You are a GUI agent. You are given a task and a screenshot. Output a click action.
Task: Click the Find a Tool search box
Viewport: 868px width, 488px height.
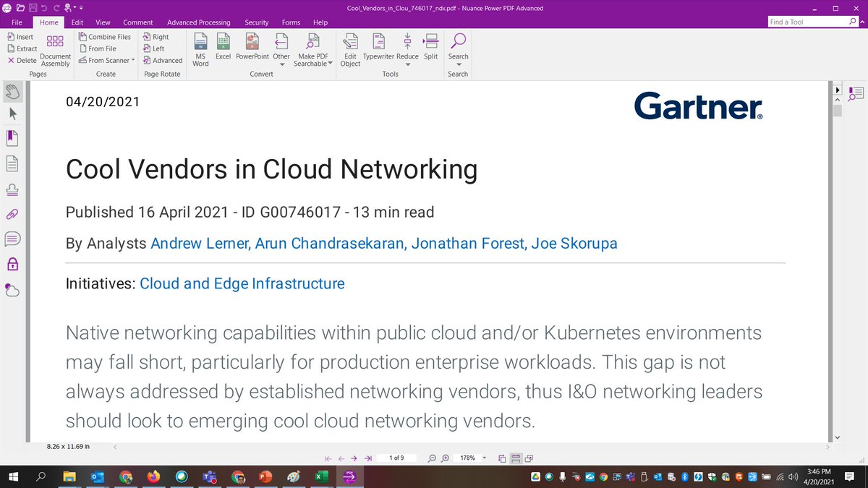click(x=808, y=22)
